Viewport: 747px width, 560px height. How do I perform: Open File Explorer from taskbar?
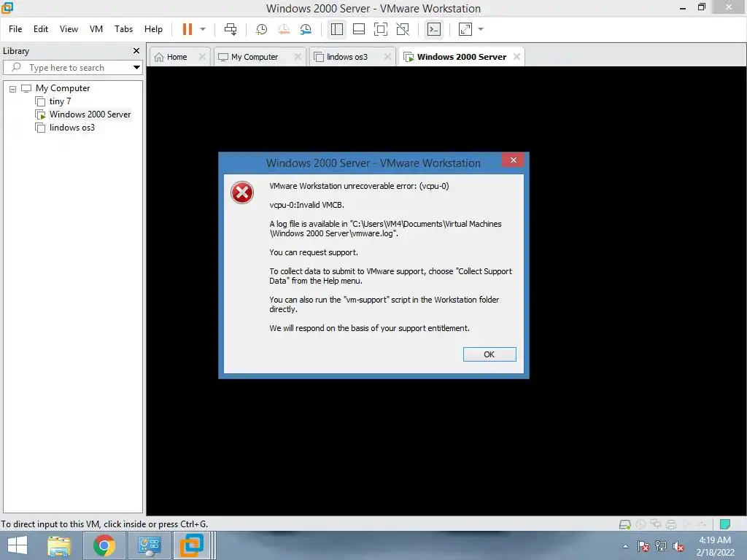click(59, 545)
